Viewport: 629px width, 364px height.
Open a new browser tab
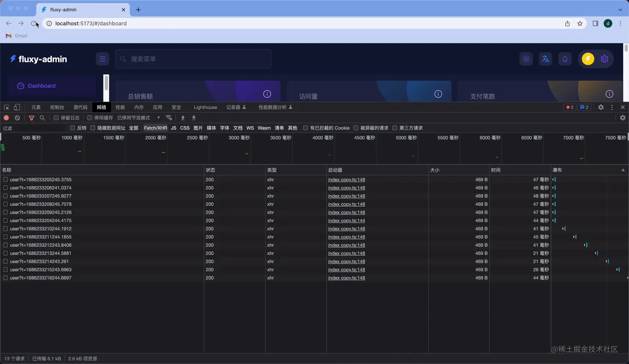pyautogui.click(x=139, y=10)
